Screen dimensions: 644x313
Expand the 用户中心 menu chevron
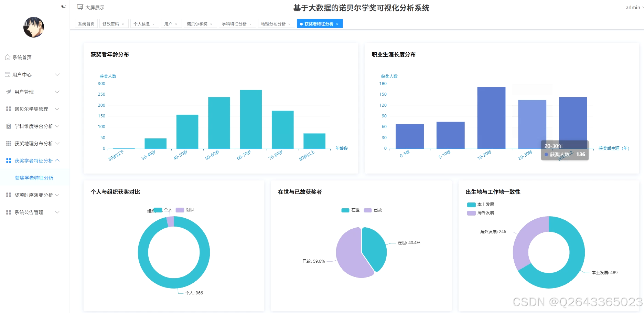pyautogui.click(x=57, y=74)
